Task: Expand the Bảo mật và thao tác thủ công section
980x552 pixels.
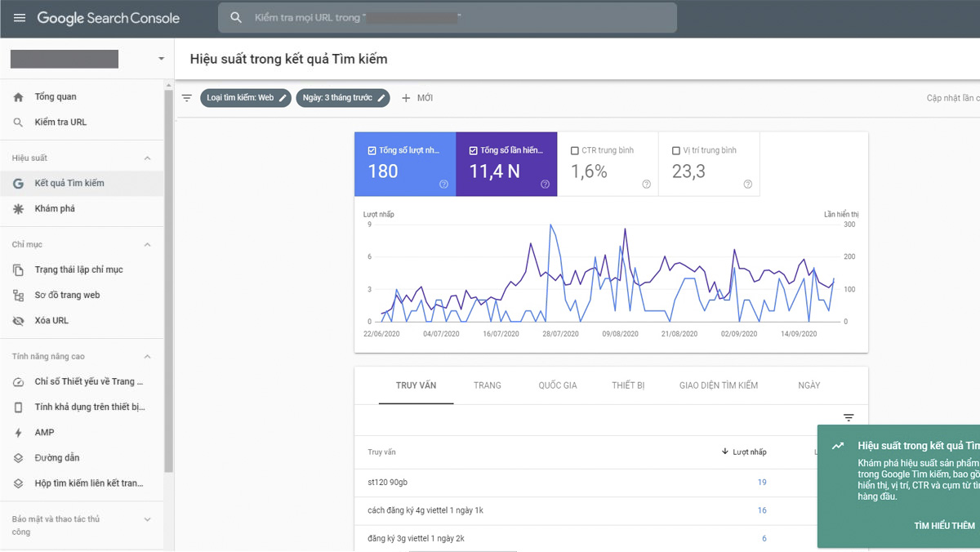Action: coord(148,519)
